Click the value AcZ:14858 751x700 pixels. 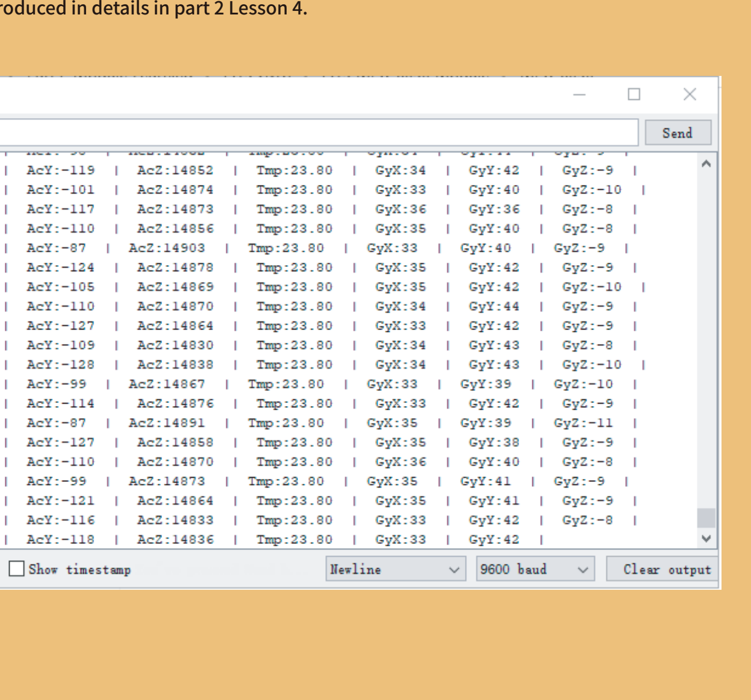pyautogui.click(x=175, y=442)
